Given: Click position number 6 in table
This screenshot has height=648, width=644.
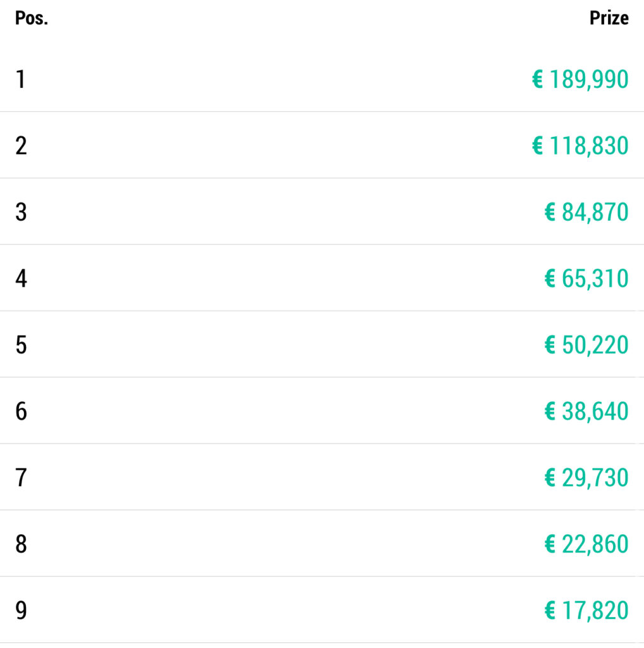Looking at the screenshot, I should click(21, 412).
